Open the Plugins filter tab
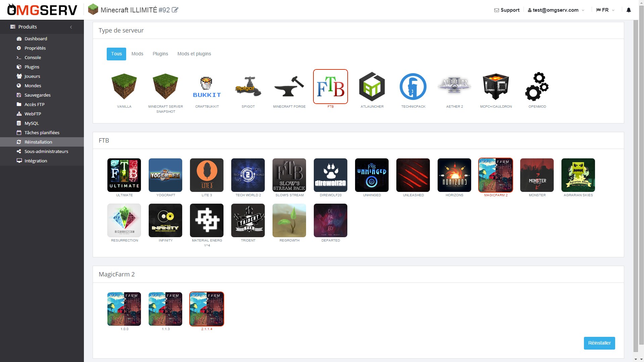The height and width of the screenshot is (362, 644). [160, 54]
